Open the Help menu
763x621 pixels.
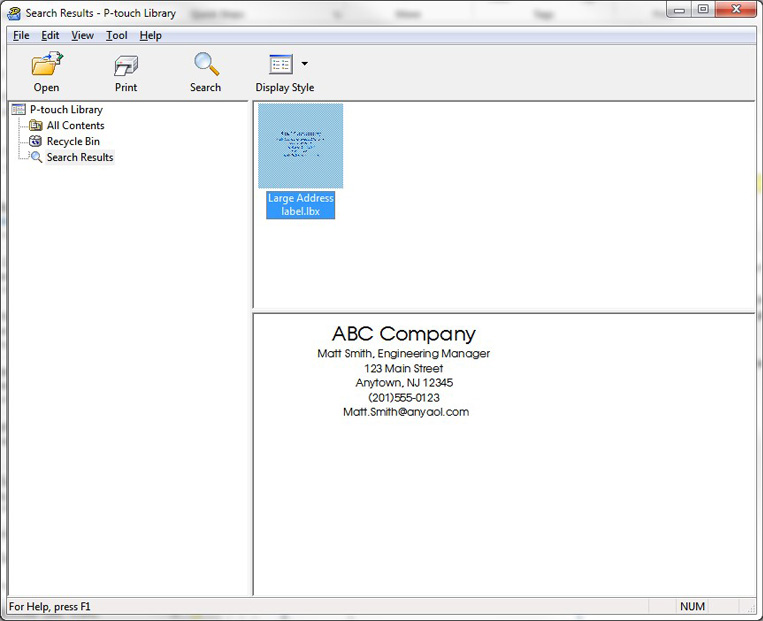[x=150, y=36]
